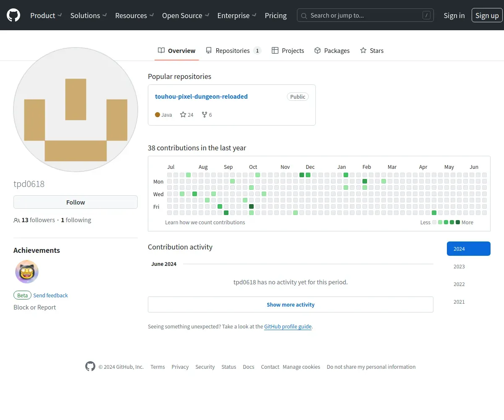Image resolution: width=504 pixels, height=420 pixels.
Task: Open the Pricing page
Action: pyautogui.click(x=276, y=16)
